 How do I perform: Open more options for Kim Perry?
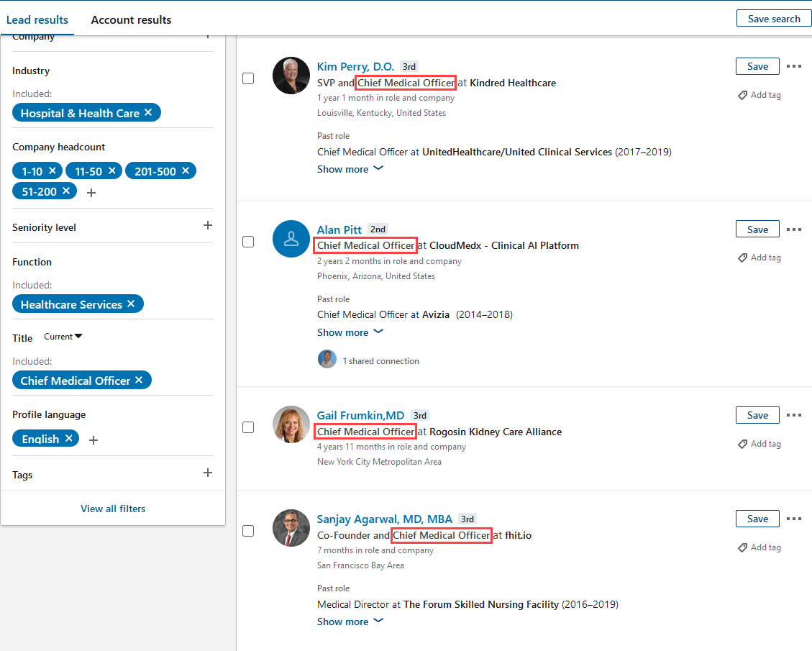[x=794, y=66]
